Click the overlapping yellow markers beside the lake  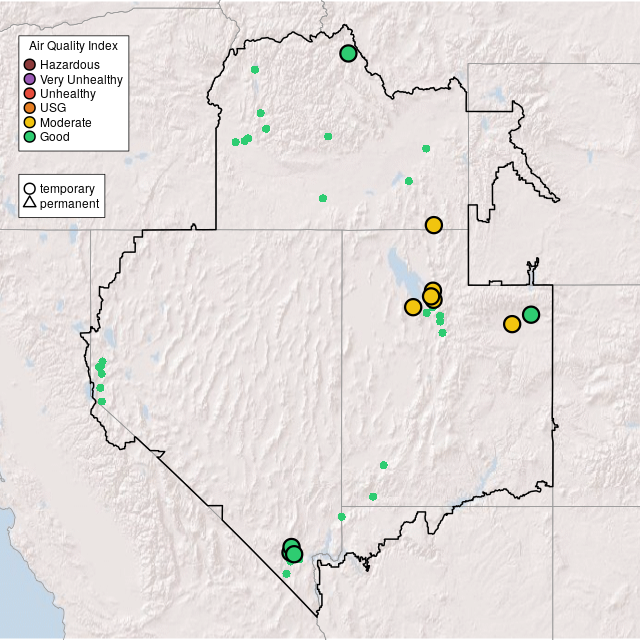pyautogui.click(x=432, y=295)
